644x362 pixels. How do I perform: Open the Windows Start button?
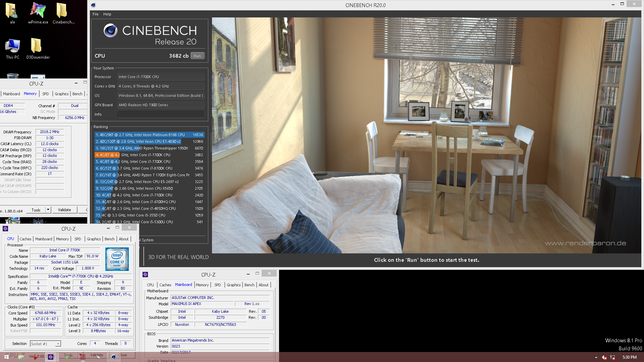(6, 357)
